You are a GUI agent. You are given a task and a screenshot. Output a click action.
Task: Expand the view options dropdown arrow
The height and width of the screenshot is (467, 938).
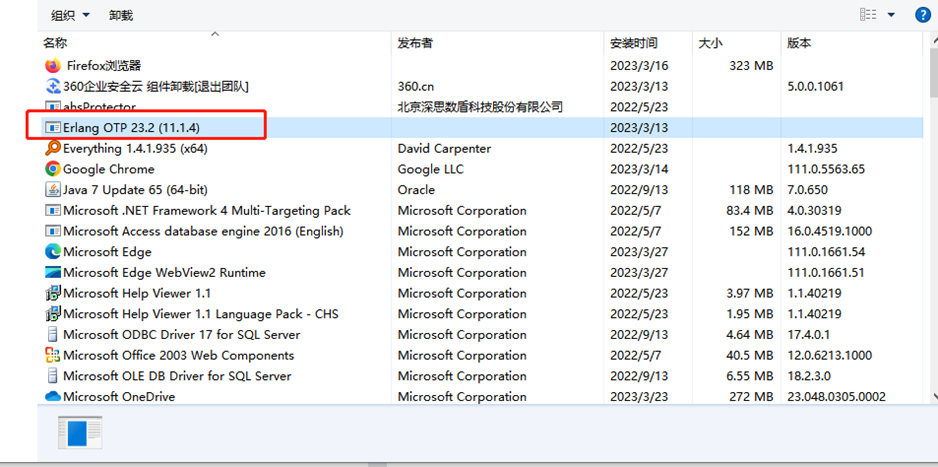[891, 15]
